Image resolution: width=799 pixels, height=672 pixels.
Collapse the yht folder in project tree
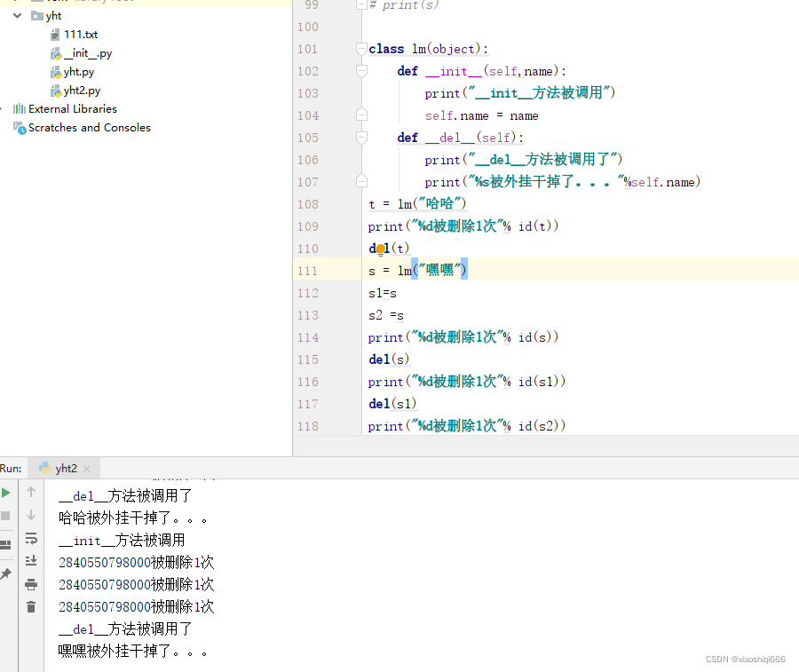pos(15,15)
